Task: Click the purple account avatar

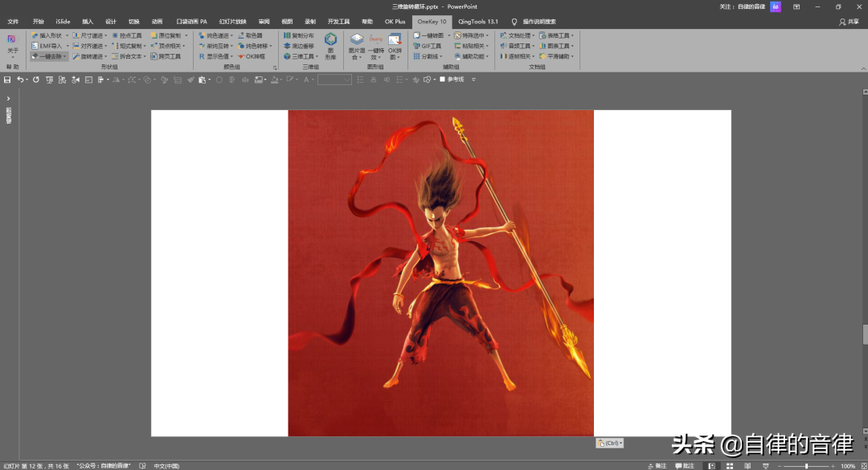Action: (776, 6)
